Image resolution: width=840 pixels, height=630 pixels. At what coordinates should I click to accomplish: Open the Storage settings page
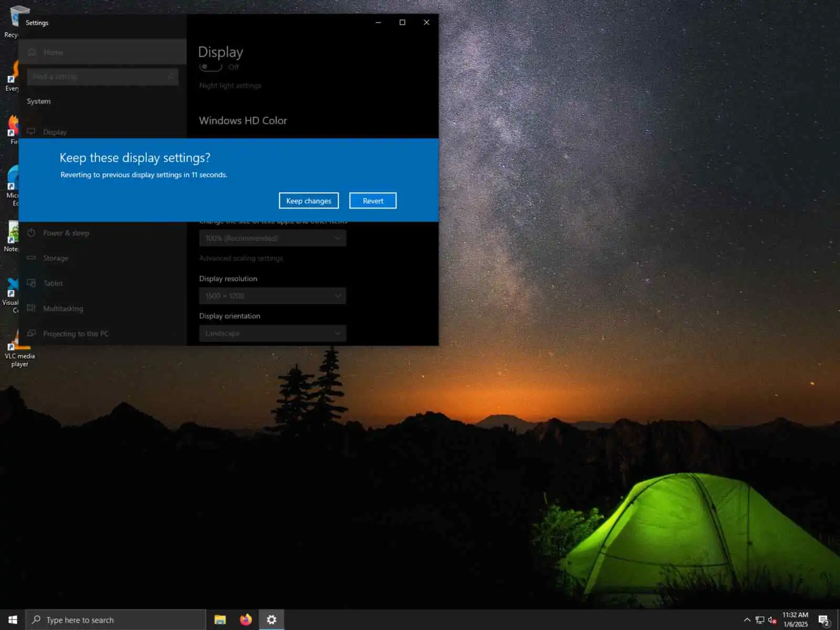point(102,258)
